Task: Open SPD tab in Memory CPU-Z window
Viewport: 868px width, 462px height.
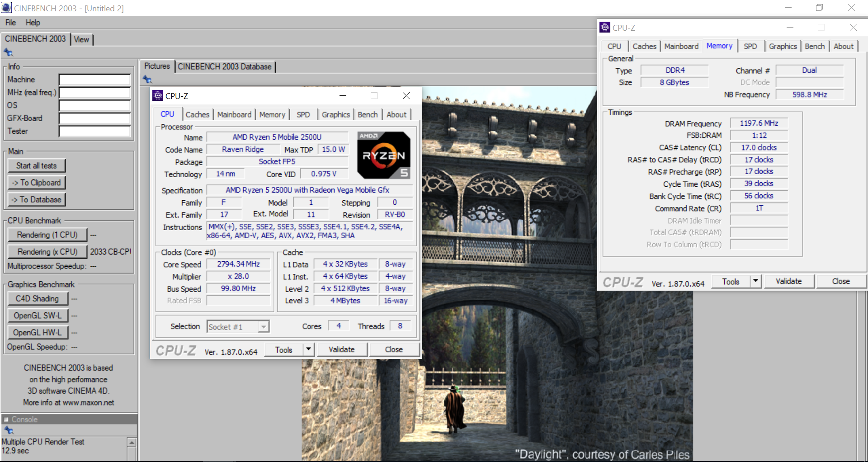Action: pos(750,46)
